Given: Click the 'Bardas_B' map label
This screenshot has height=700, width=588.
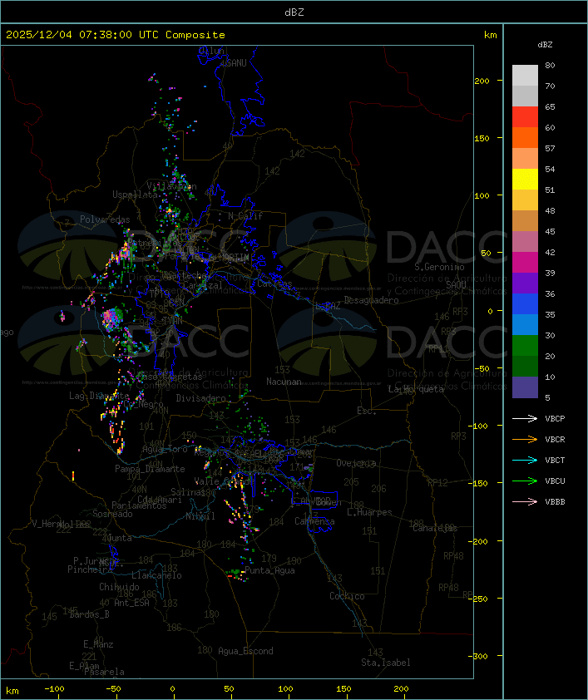Looking at the screenshot, I should coord(90,614).
